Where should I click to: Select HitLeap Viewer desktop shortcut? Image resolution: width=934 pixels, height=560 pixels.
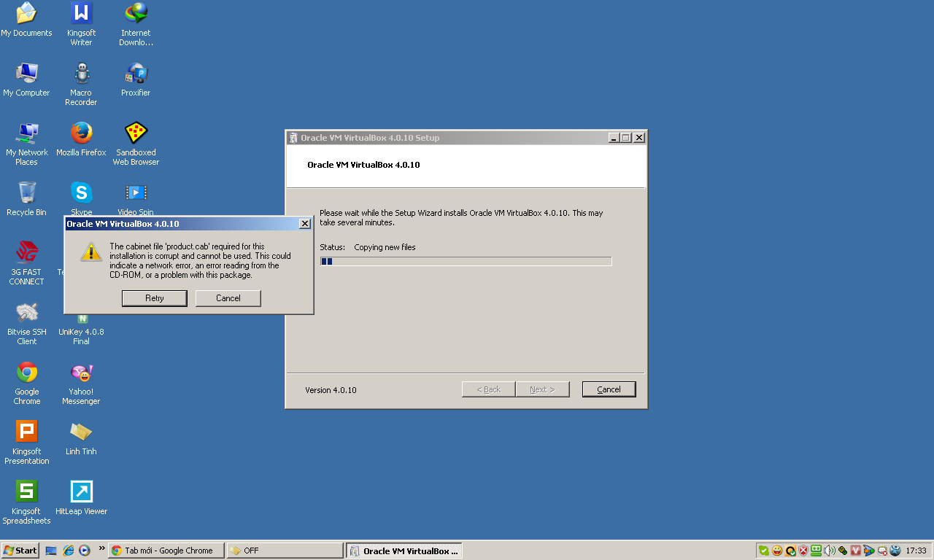click(81, 498)
